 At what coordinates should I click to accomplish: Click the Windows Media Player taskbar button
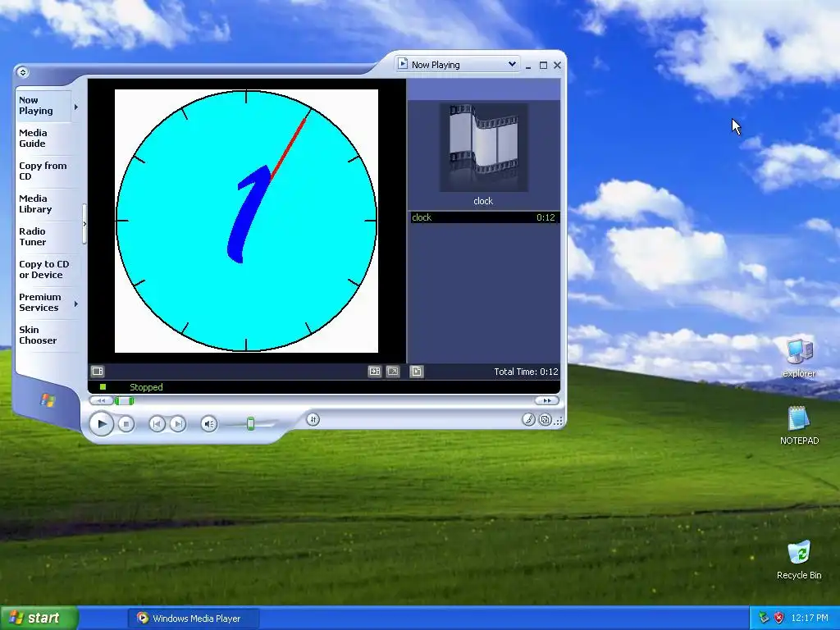pos(193,619)
